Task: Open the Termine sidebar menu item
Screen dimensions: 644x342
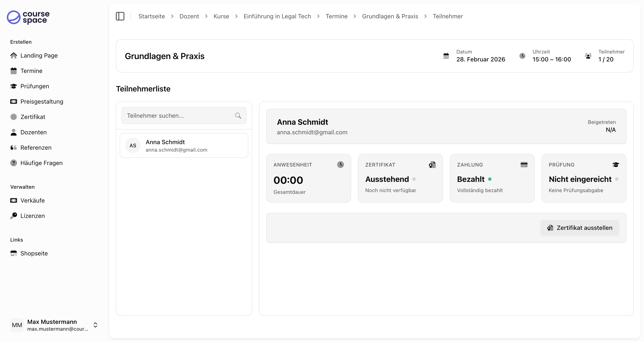Action: click(x=31, y=71)
